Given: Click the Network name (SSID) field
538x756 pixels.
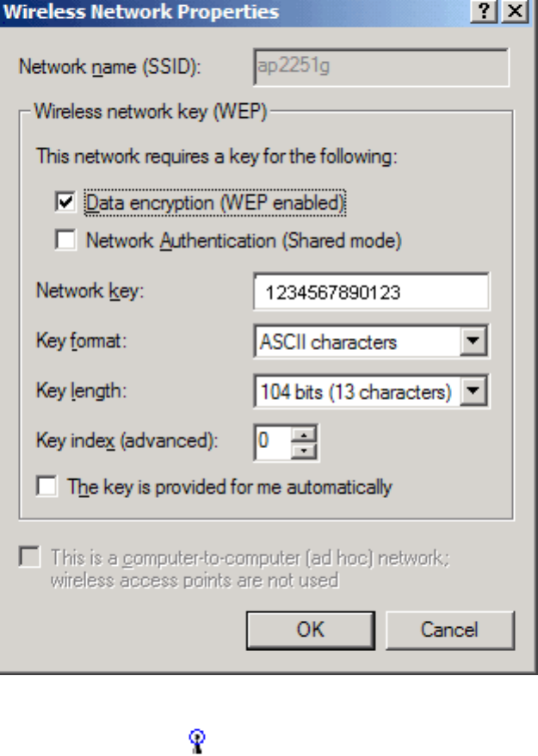Looking at the screenshot, I should (x=380, y=67).
